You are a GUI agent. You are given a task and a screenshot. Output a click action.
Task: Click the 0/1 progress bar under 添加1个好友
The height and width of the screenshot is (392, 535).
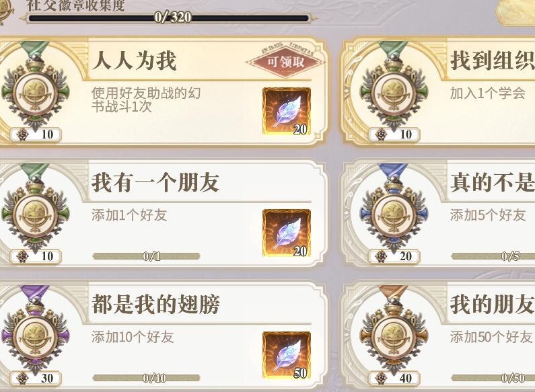point(146,256)
